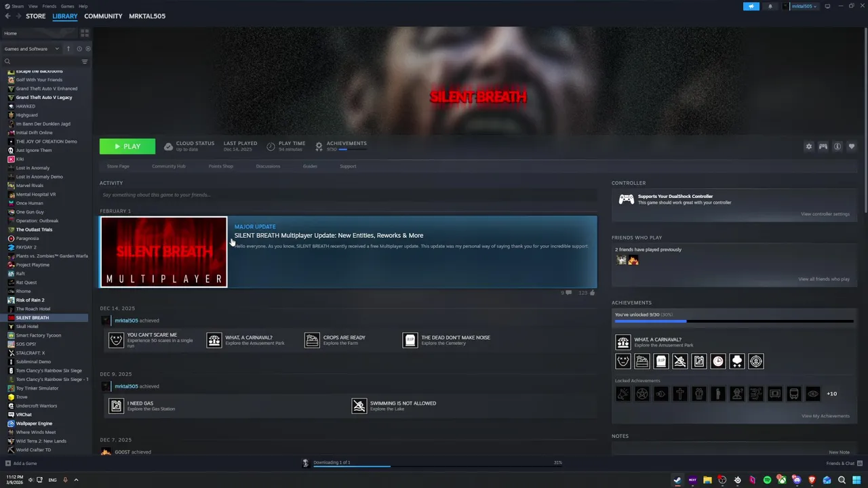Select The Outlast Trials in library
868x488 pixels.
tap(34, 230)
